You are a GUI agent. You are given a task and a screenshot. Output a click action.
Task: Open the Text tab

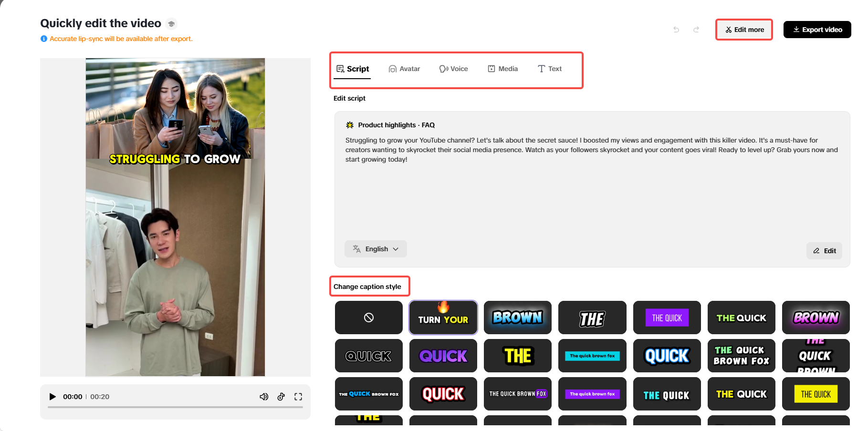coord(550,69)
